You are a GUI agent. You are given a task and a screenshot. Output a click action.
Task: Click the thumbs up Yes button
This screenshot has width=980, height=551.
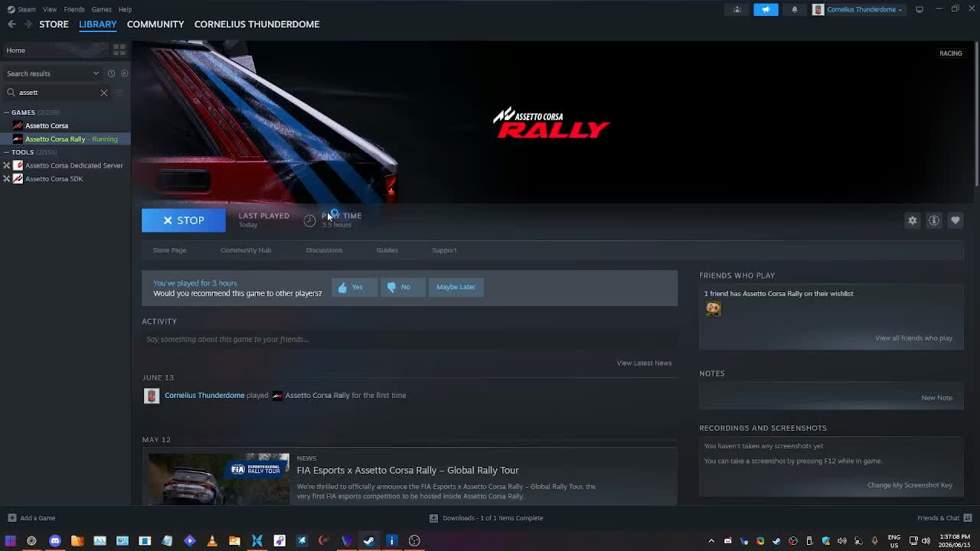(354, 287)
